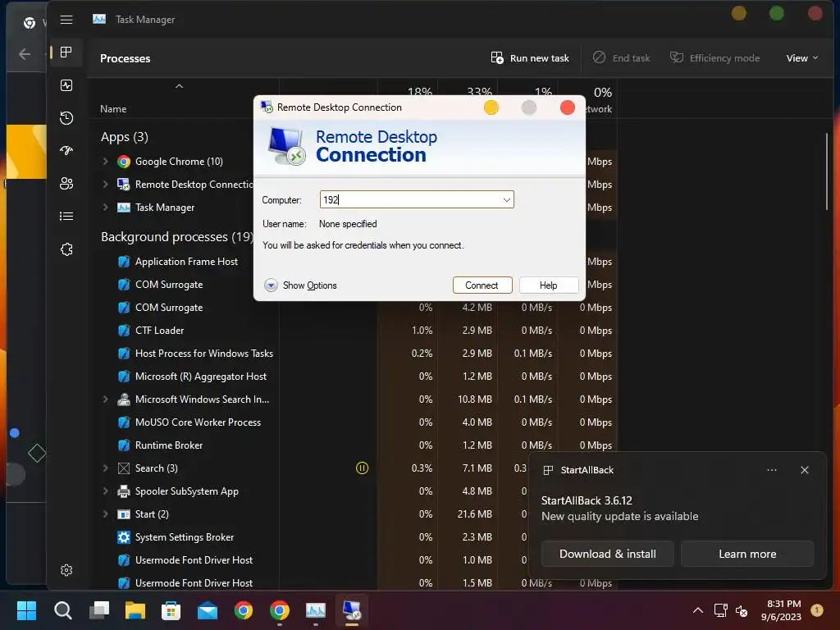This screenshot has height=630, width=840.
Task: Expand the Start (2) process group
Action: [x=106, y=514]
